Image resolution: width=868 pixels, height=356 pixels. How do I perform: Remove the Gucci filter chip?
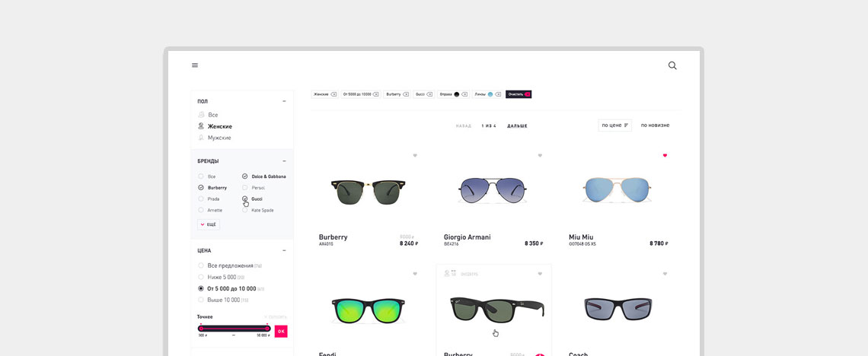pos(431,94)
